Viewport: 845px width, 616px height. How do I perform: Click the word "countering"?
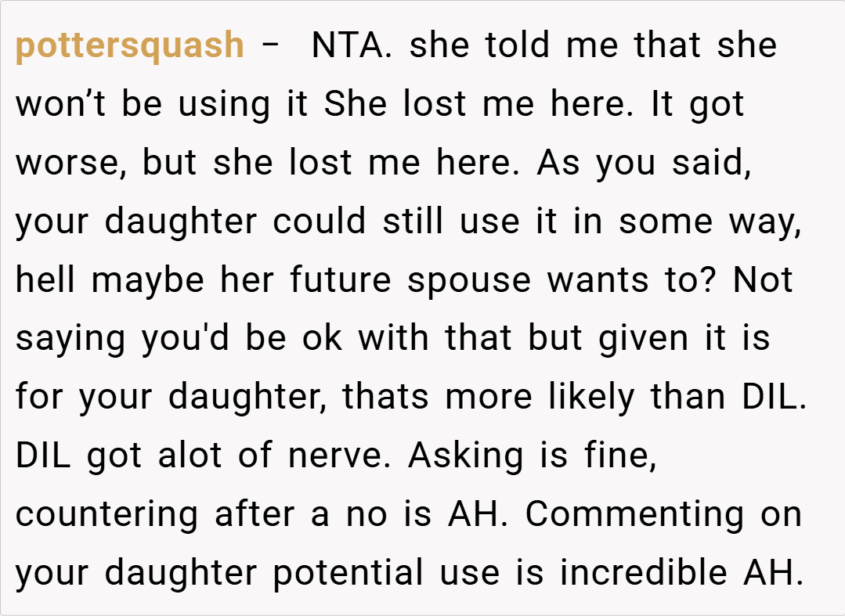click(x=107, y=515)
